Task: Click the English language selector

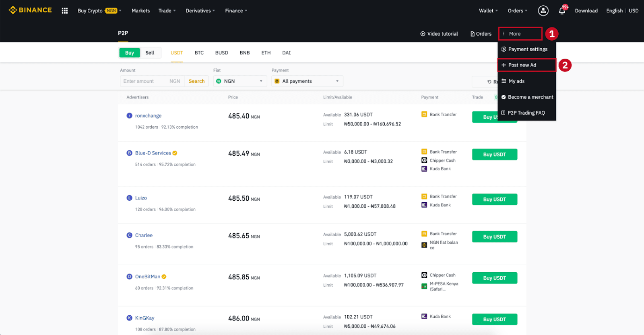Action: 614,10
